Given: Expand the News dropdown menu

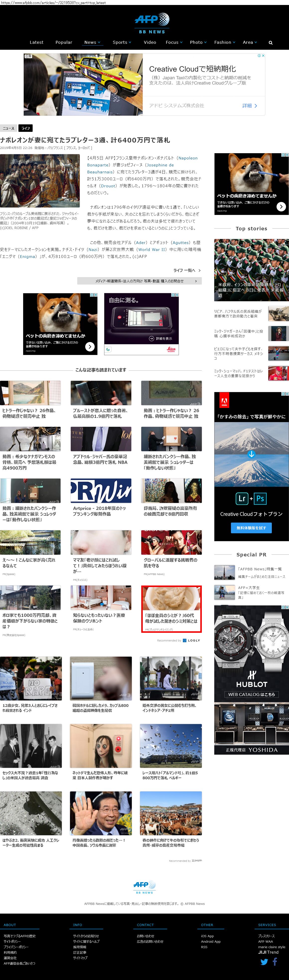Looking at the screenshot, I should pyautogui.click(x=92, y=42).
